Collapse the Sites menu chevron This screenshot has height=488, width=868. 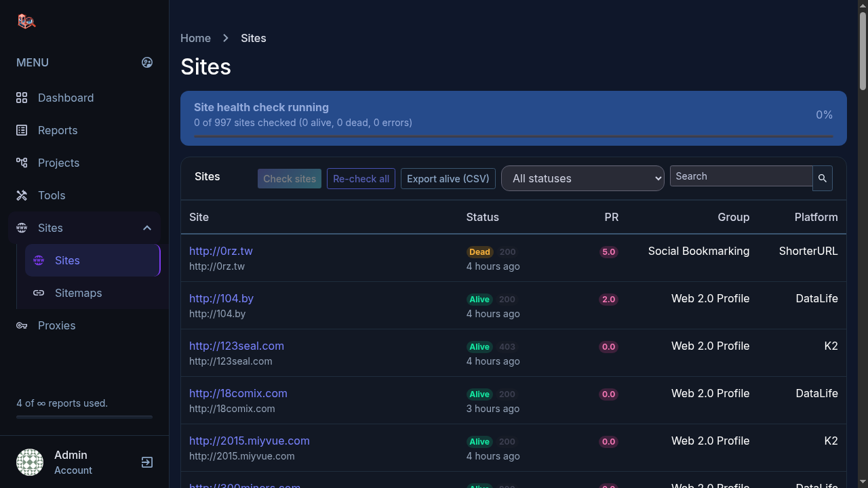(x=147, y=228)
